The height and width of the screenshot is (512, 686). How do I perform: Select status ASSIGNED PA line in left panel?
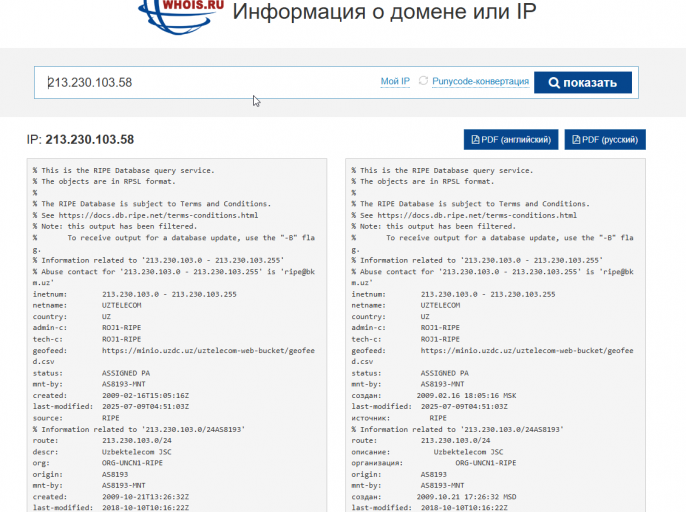(91, 373)
